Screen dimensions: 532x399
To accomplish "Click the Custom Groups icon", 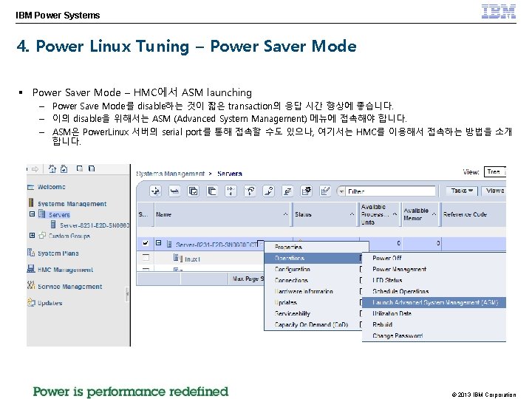I will coord(42,235).
